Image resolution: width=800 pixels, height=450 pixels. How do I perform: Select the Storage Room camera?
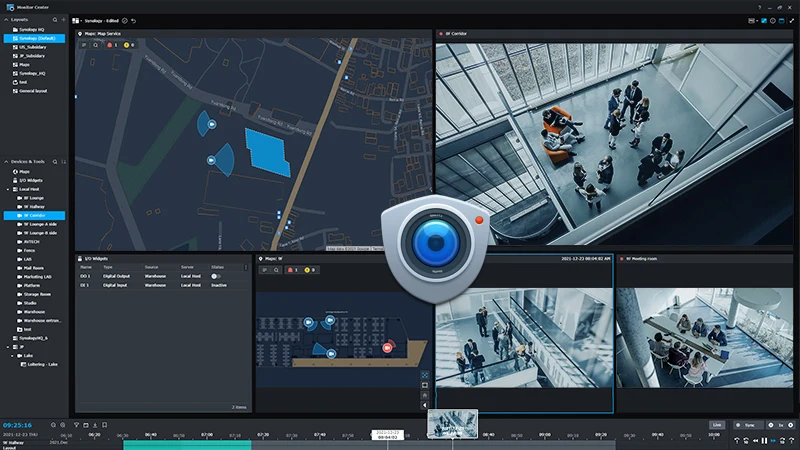[x=34, y=294]
